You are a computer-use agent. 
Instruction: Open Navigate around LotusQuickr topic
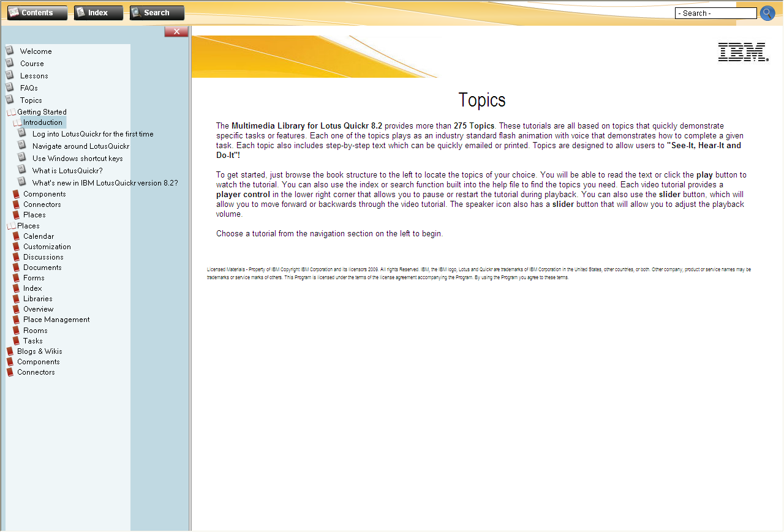[x=81, y=146]
